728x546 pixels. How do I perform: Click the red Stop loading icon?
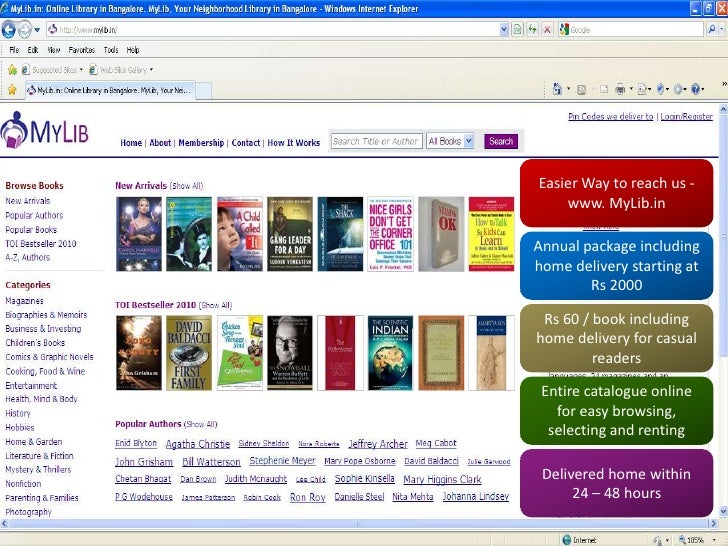pos(547,30)
